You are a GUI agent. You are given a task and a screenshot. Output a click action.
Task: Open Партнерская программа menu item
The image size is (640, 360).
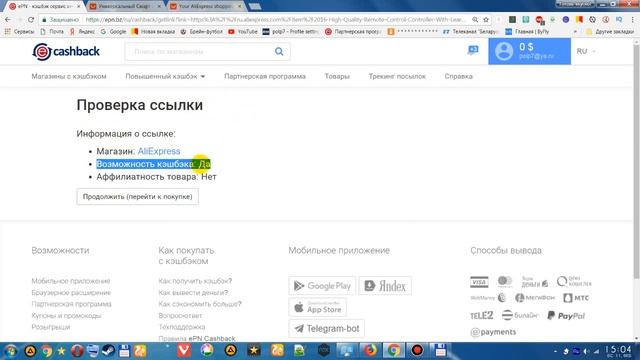(x=265, y=76)
